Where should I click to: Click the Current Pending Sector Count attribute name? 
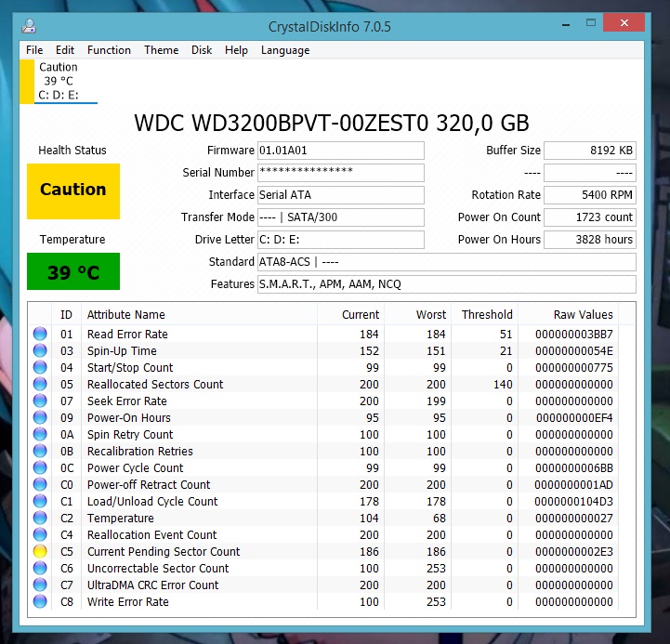[164, 551]
